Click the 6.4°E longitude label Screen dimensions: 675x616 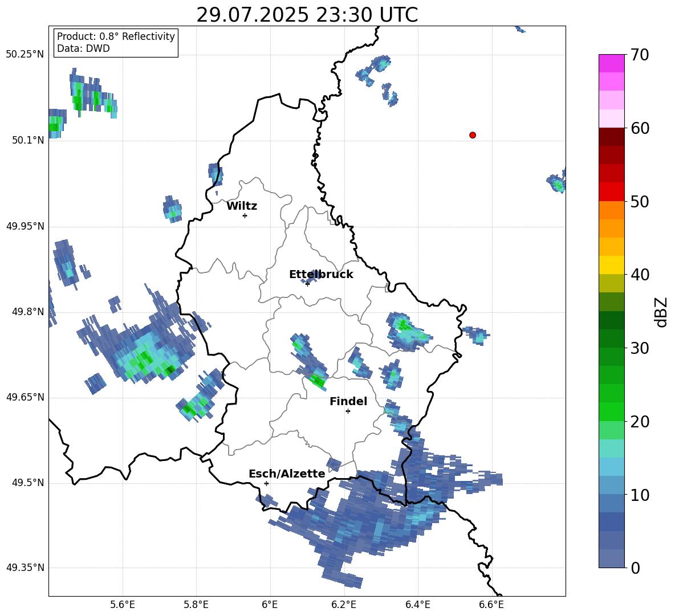point(417,605)
